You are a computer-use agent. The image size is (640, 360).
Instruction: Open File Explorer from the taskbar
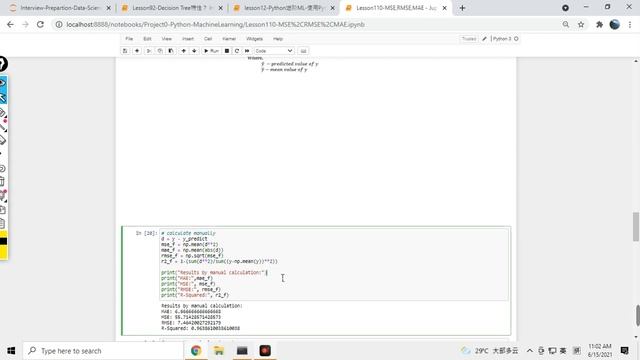(219, 351)
